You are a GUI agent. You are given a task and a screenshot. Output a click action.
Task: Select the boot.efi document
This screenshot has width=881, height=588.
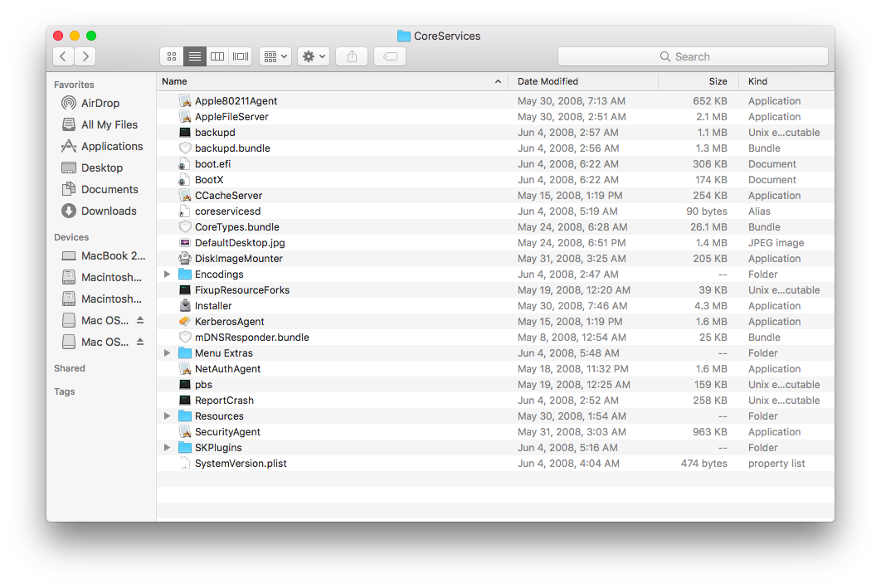click(495, 164)
